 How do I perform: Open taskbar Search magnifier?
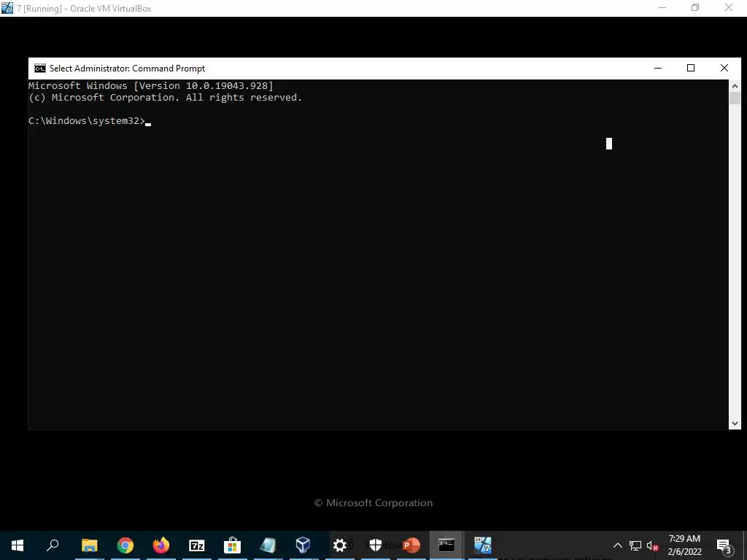pos(53,545)
